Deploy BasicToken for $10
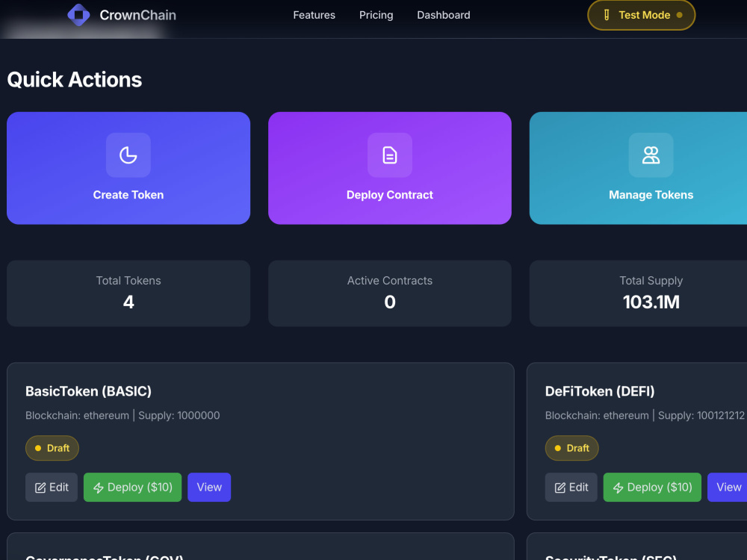 132,487
